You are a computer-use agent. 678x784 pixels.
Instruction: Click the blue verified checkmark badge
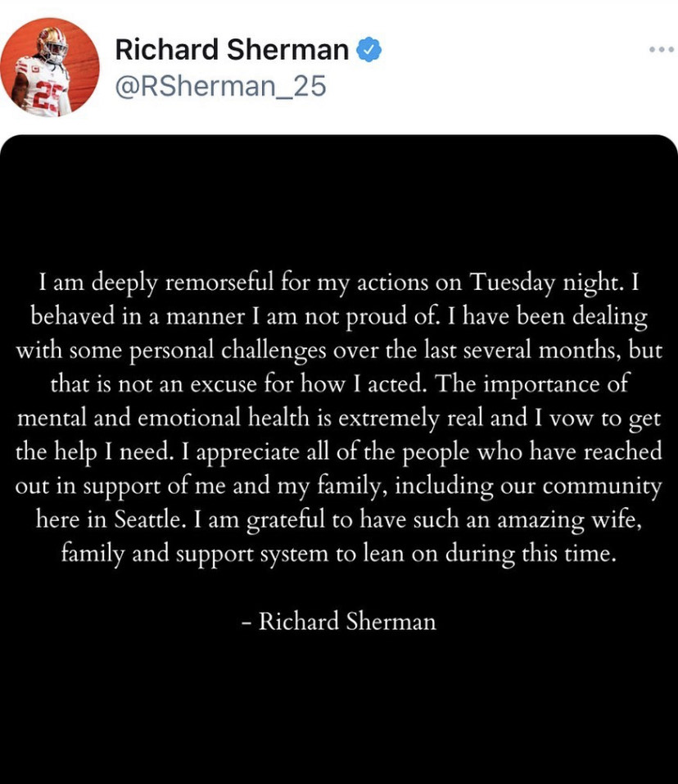coord(371,51)
